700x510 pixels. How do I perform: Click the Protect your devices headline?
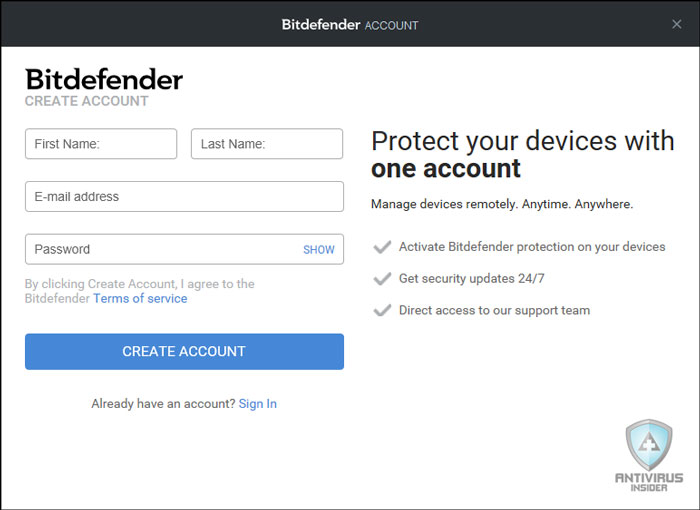[x=522, y=155]
